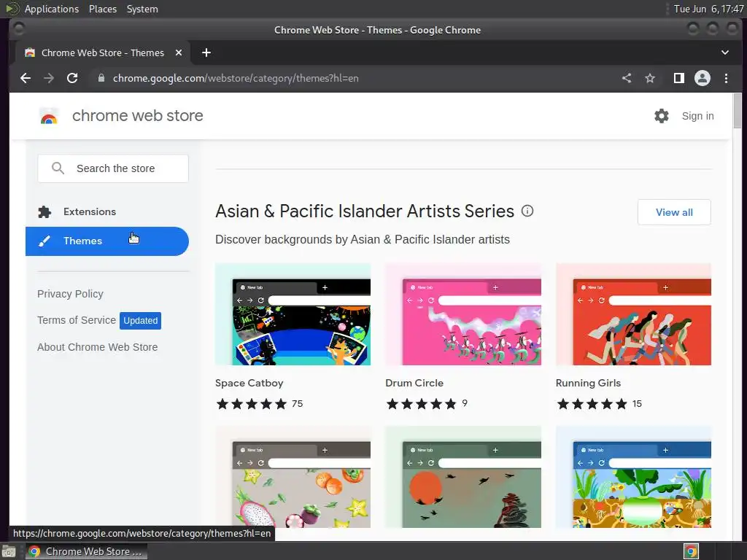Viewport: 747px width, 560px height.
Task: Select the Chrome Web Store - Themes tab
Action: point(102,52)
